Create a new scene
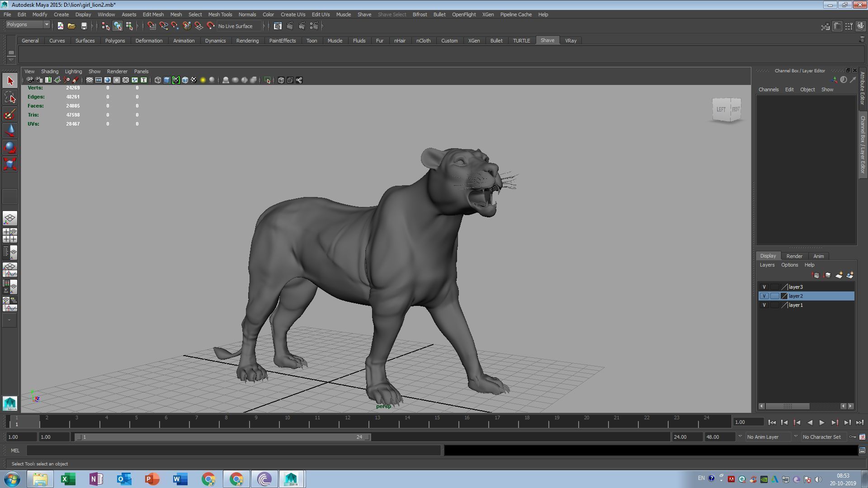The height and width of the screenshot is (488, 868). [x=60, y=26]
